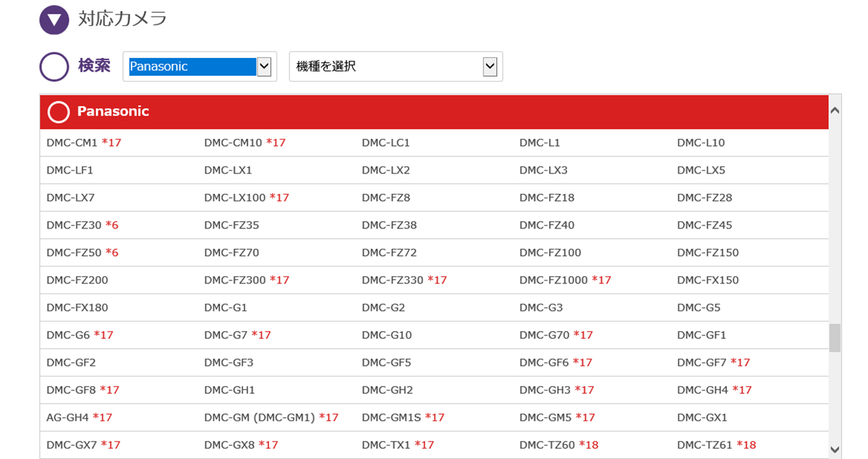Click the white circle icon in Panasonic header
The width and height of the screenshot is (868, 459).
pyautogui.click(x=59, y=112)
